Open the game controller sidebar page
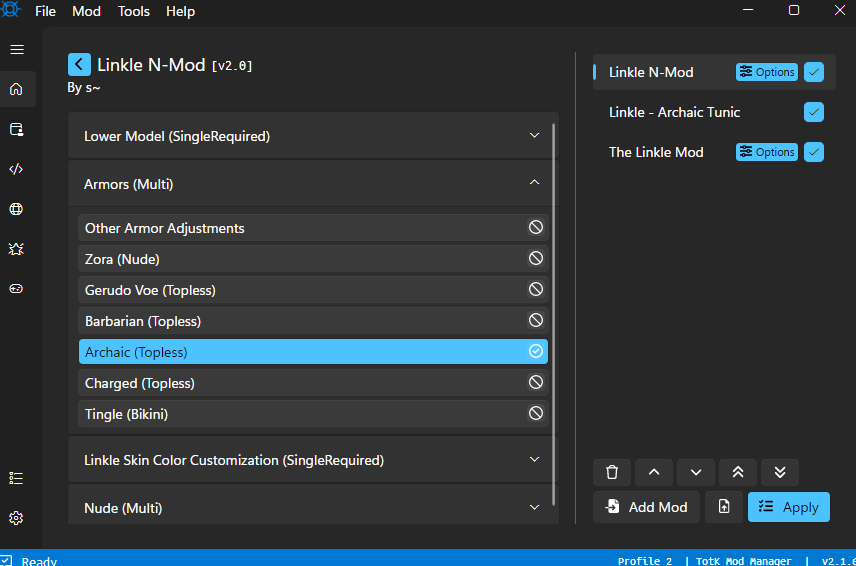Screen dimensions: 856x566 [x=16, y=289]
